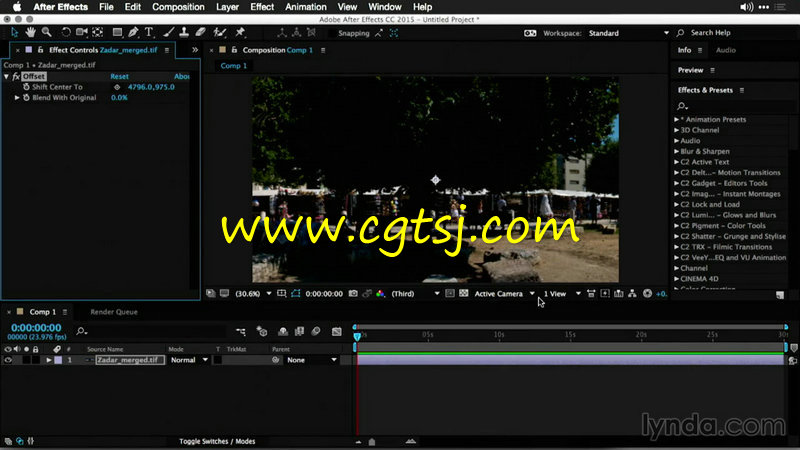The height and width of the screenshot is (450, 800).
Task: Click Toggle Switches / Modes button
Action: click(x=217, y=441)
